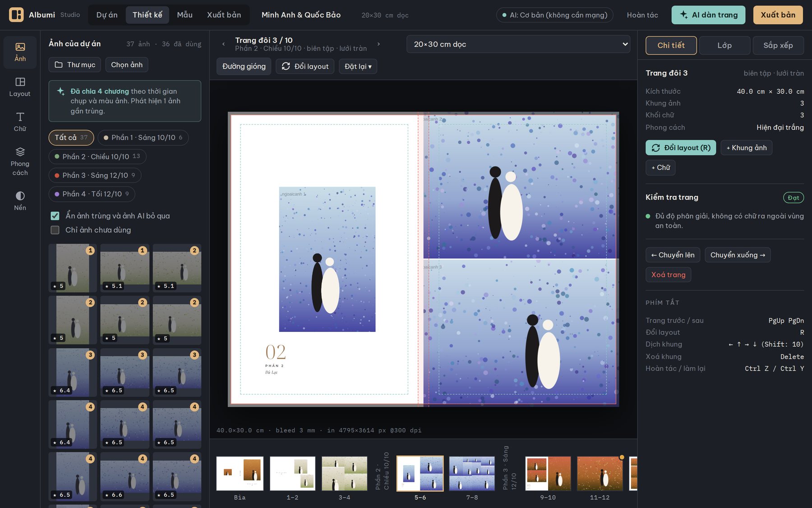Click Xoá trang delete page button

coord(668,275)
